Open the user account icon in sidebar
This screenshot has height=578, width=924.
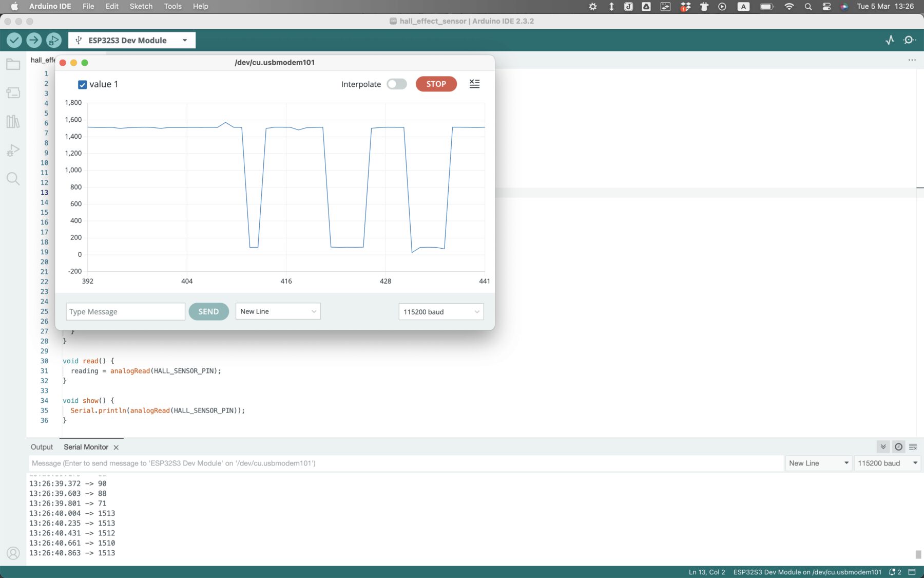click(13, 553)
